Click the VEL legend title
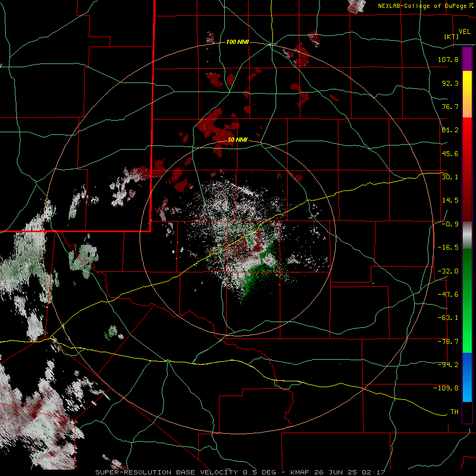Image resolution: width=476 pixels, height=476 pixels. tap(464, 32)
